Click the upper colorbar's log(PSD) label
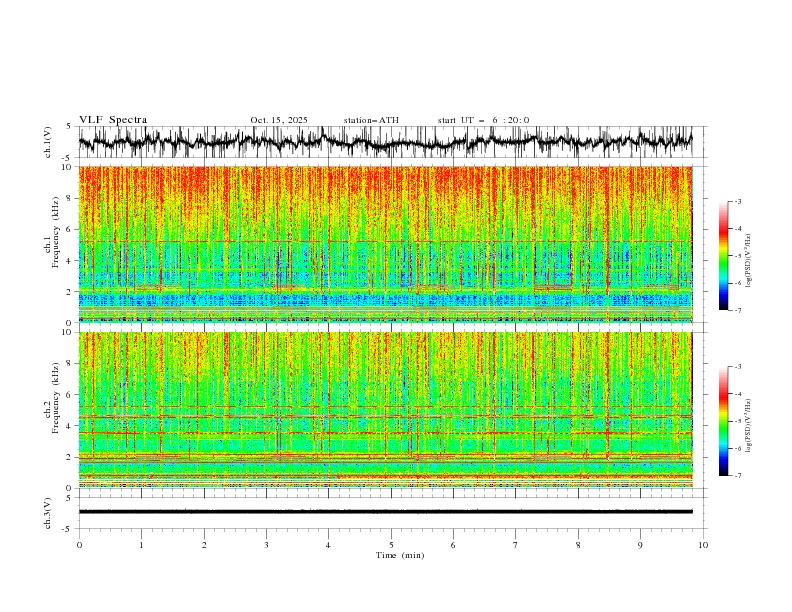This screenshot has height=612, width=792. pos(749,261)
